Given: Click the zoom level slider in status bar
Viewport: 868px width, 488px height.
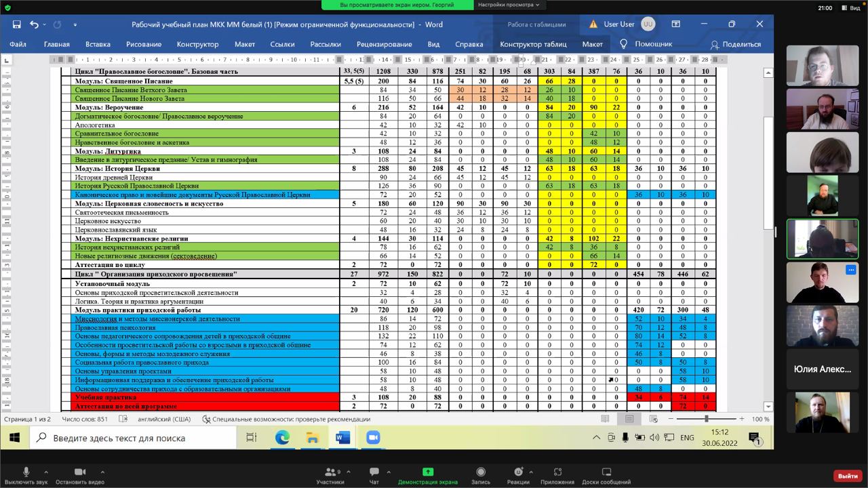Looking at the screenshot, I should point(706,419).
